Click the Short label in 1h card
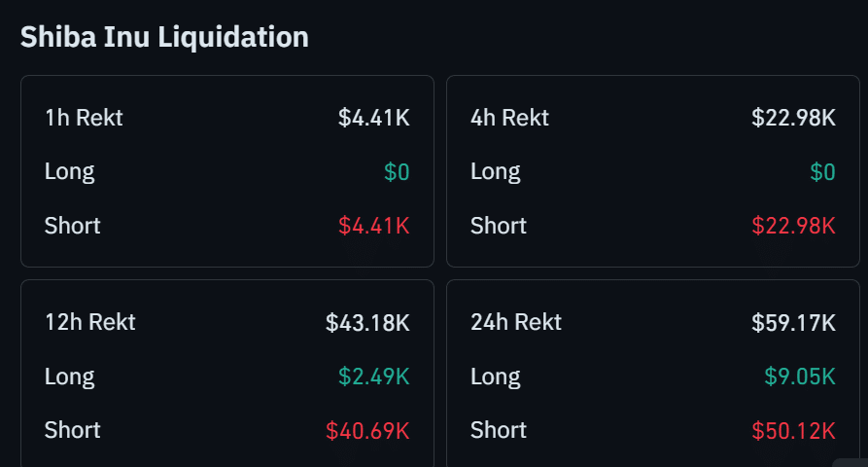 73,226
